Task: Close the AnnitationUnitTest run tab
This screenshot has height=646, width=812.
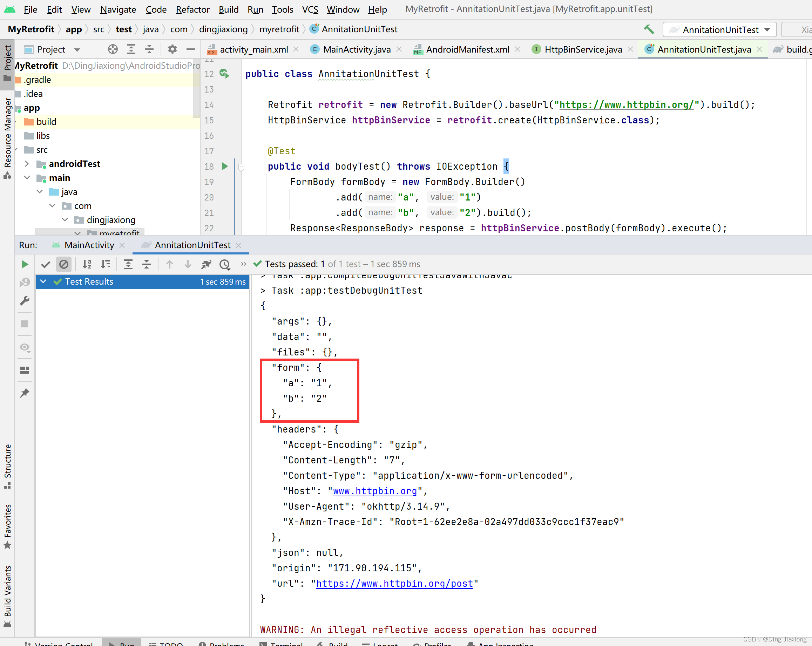Action: pyautogui.click(x=238, y=245)
